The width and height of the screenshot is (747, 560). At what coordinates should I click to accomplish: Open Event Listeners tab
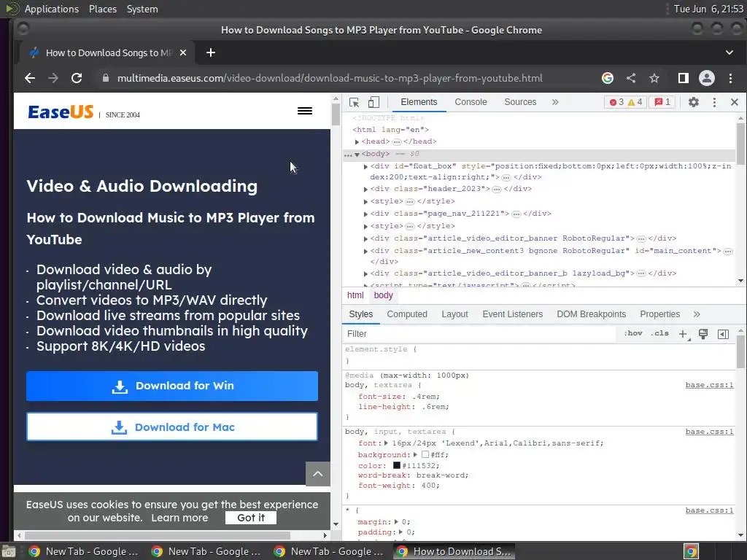(513, 314)
